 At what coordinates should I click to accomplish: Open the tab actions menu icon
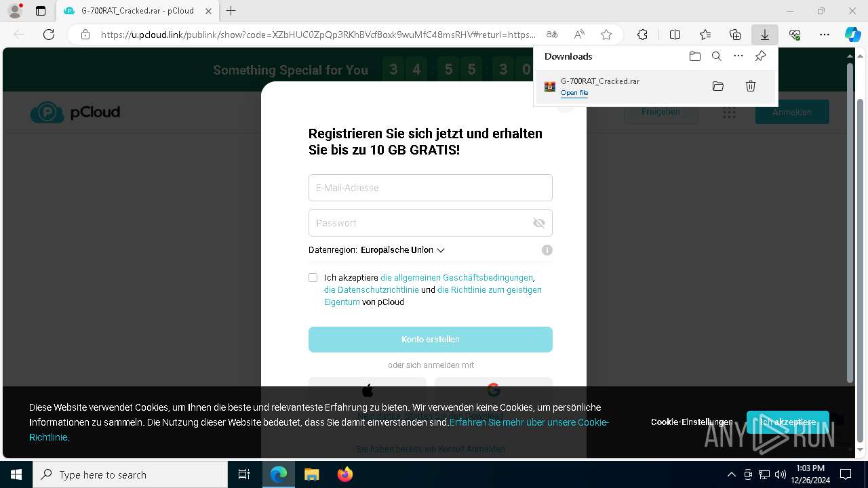(41, 11)
